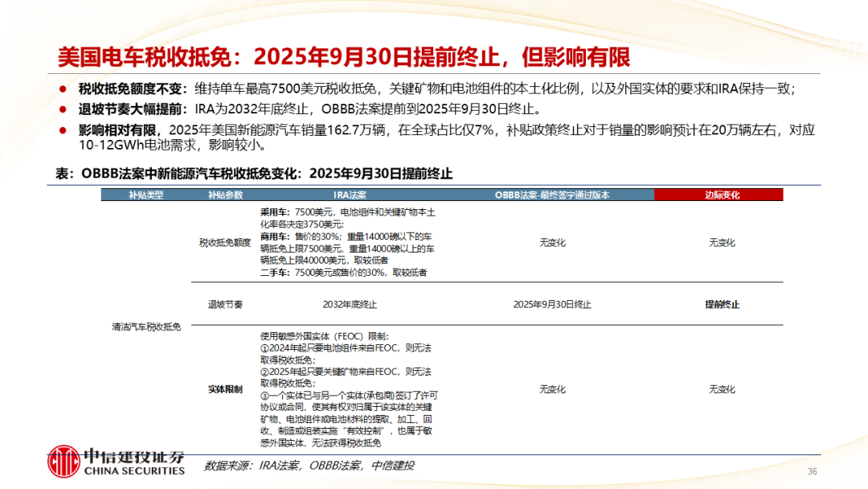
Task: Click the red 边际变化 header cell
Action: pos(721,195)
